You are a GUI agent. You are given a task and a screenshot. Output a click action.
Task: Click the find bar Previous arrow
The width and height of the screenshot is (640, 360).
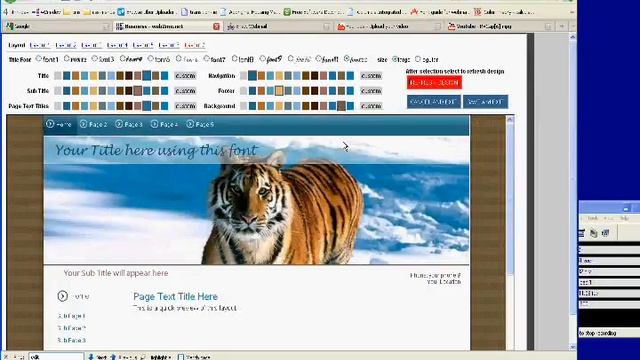click(x=124, y=357)
